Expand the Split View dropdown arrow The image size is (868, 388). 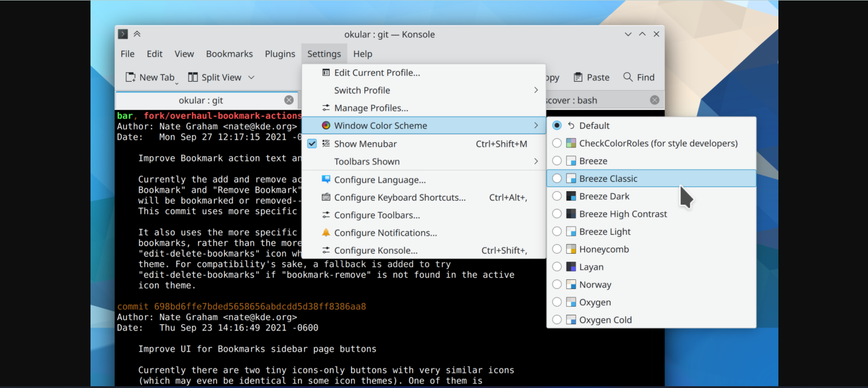251,77
